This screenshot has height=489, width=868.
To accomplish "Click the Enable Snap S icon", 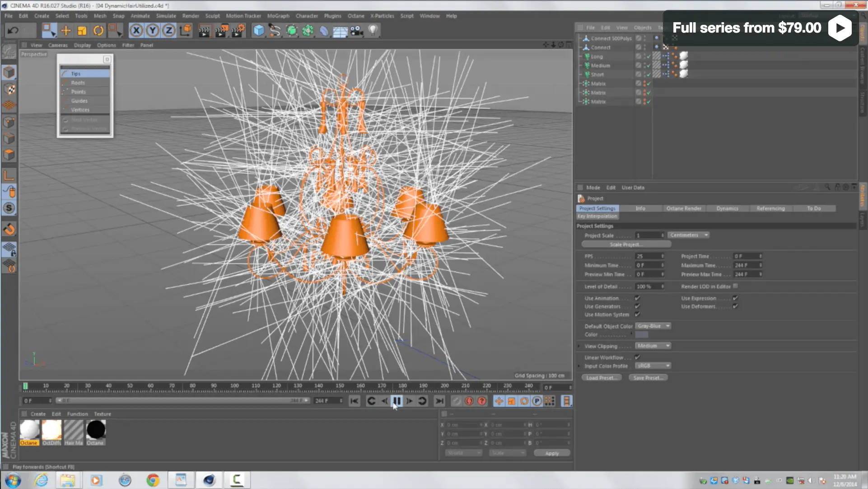I will pos(9,208).
